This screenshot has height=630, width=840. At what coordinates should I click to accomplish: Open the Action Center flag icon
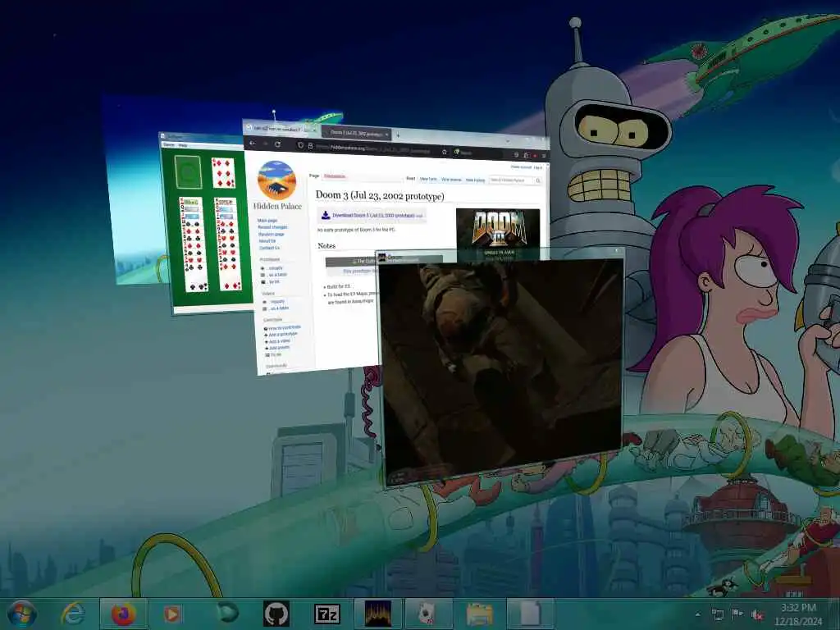(737, 614)
